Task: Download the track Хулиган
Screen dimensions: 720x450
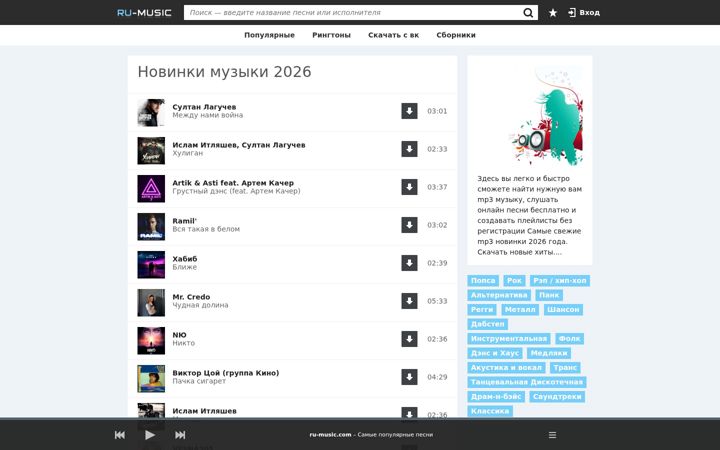Action: [x=409, y=149]
